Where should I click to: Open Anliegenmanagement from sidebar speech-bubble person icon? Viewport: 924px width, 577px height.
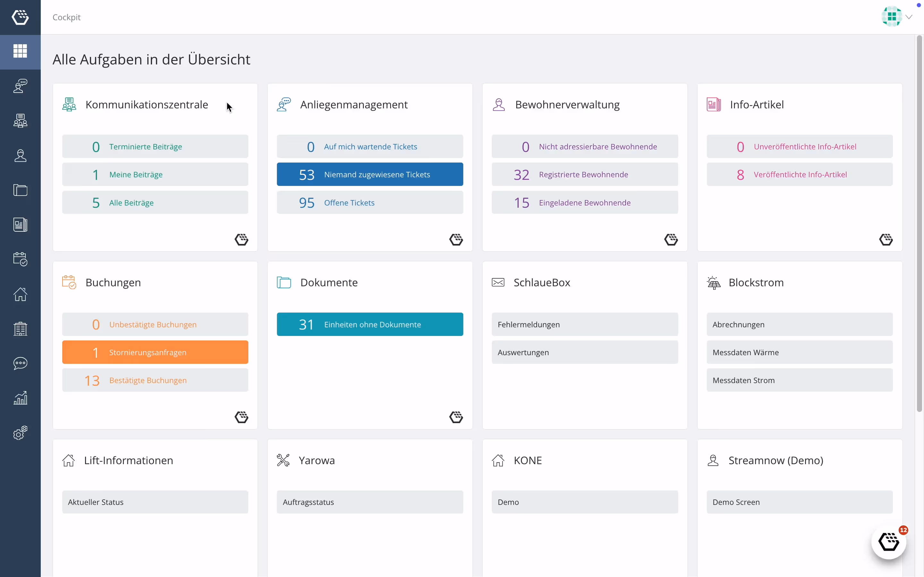pos(20,86)
